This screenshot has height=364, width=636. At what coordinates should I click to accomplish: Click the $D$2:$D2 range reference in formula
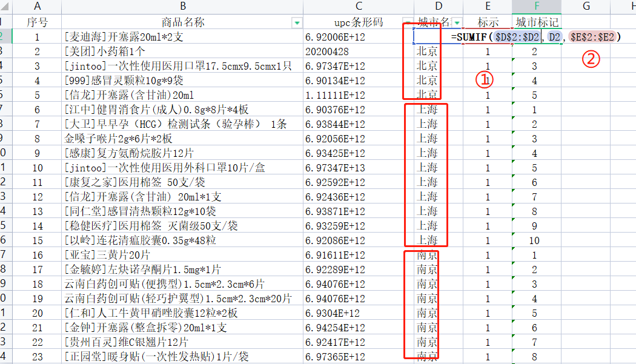coord(517,37)
